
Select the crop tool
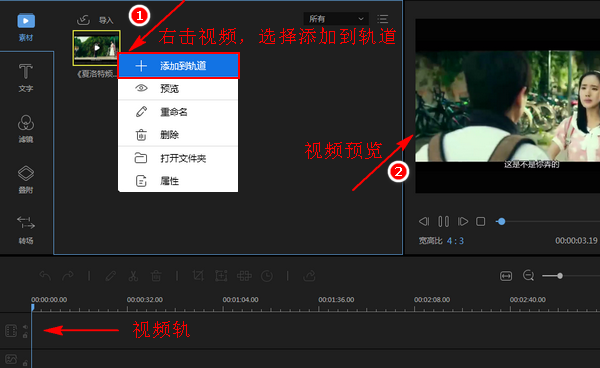[198, 276]
